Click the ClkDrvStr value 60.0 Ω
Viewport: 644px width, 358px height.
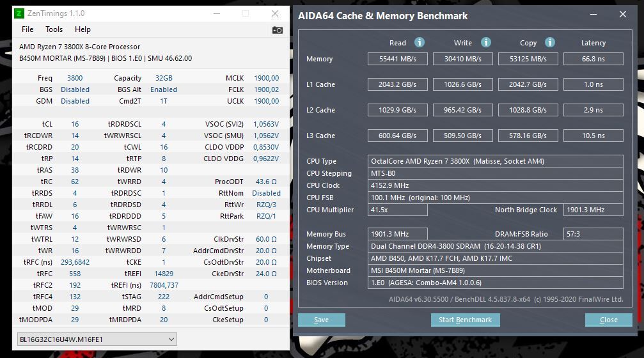pyautogui.click(x=266, y=239)
